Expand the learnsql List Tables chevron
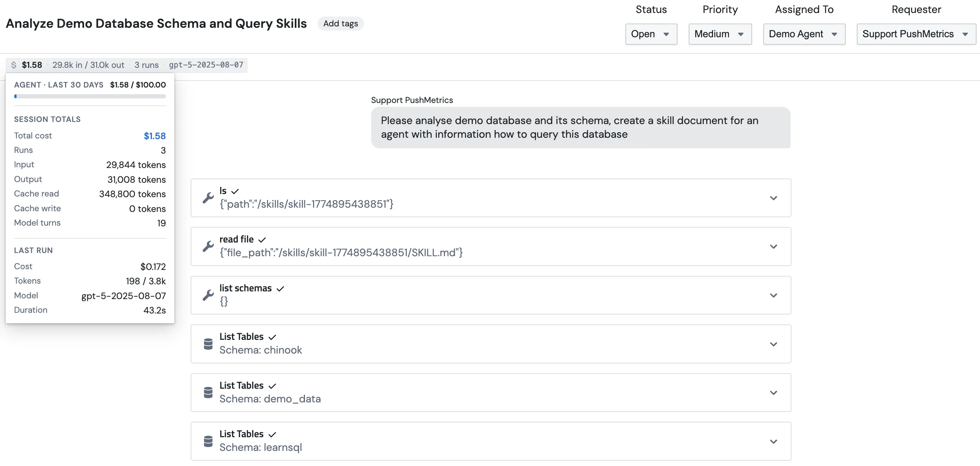The width and height of the screenshot is (980, 466). coord(774,441)
